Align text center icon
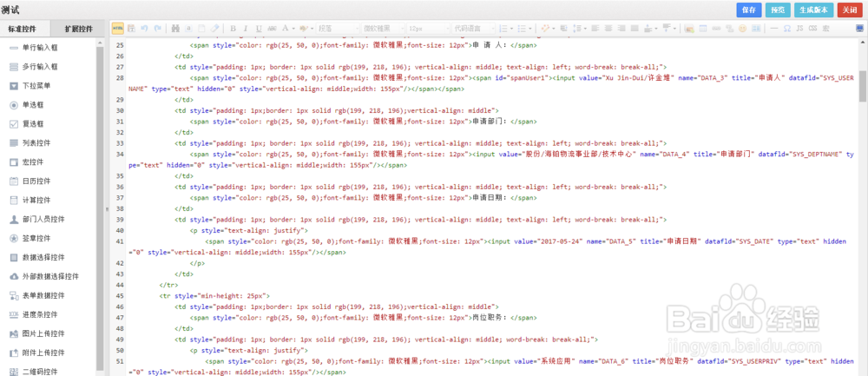This screenshot has width=868, height=376. tap(608, 29)
